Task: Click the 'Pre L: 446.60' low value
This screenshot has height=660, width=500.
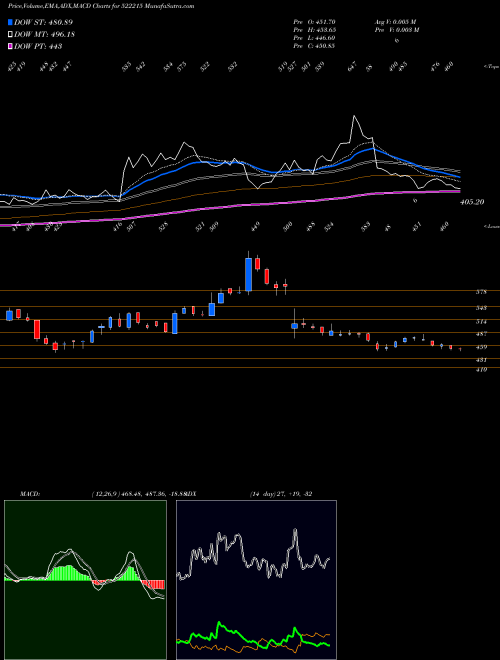Action: coord(314,38)
